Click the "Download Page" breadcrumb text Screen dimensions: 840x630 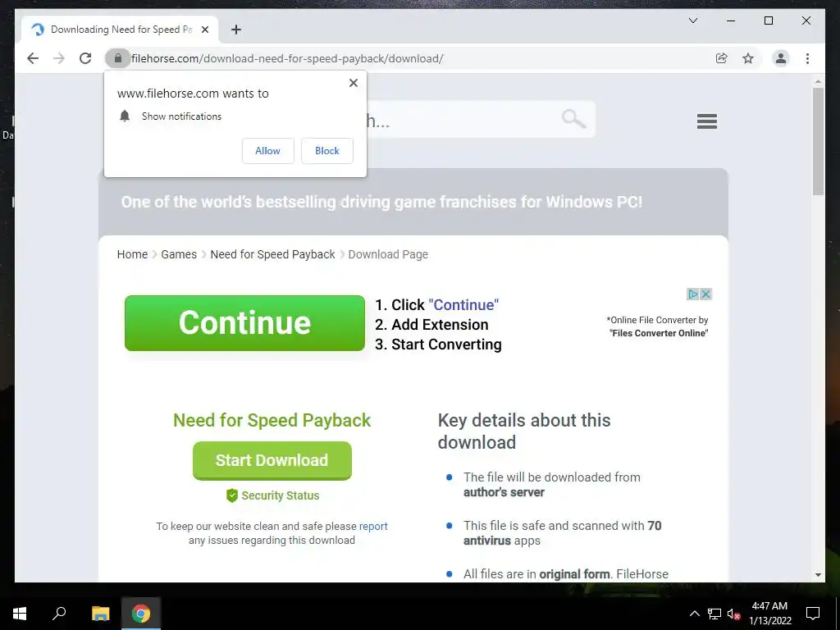pyautogui.click(x=388, y=254)
